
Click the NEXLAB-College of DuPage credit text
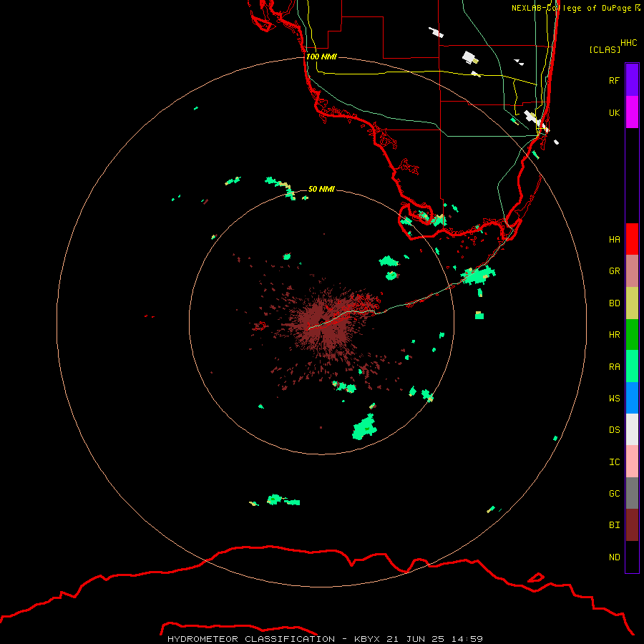(x=576, y=8)
